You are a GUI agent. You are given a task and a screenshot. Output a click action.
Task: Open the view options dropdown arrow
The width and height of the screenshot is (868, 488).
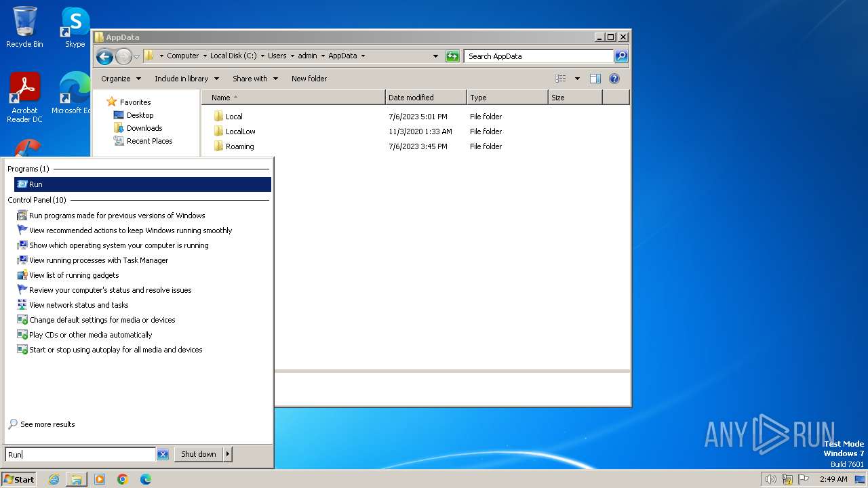tap(577, 79)
